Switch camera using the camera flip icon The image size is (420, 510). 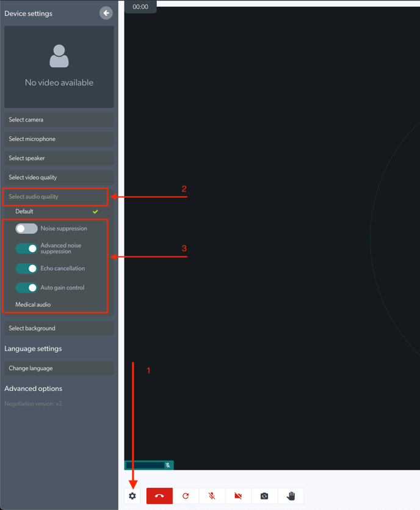pos(264,496)
